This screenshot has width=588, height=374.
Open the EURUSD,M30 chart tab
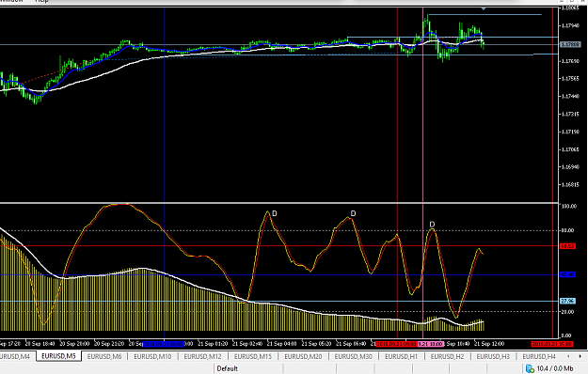(x=353, y=356)
